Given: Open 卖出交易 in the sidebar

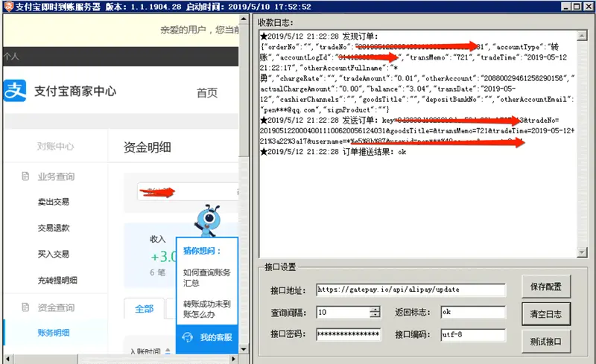Looking at the screenshot, I should 54,202.
